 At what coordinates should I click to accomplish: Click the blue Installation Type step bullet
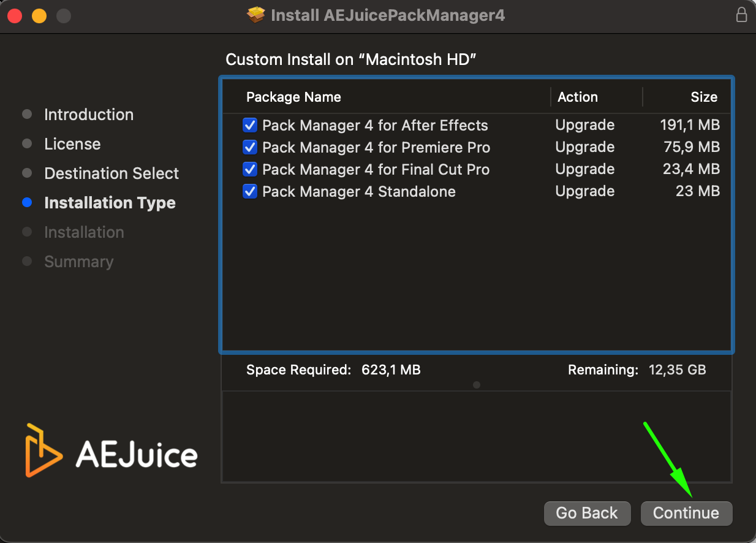pos(27,203)
